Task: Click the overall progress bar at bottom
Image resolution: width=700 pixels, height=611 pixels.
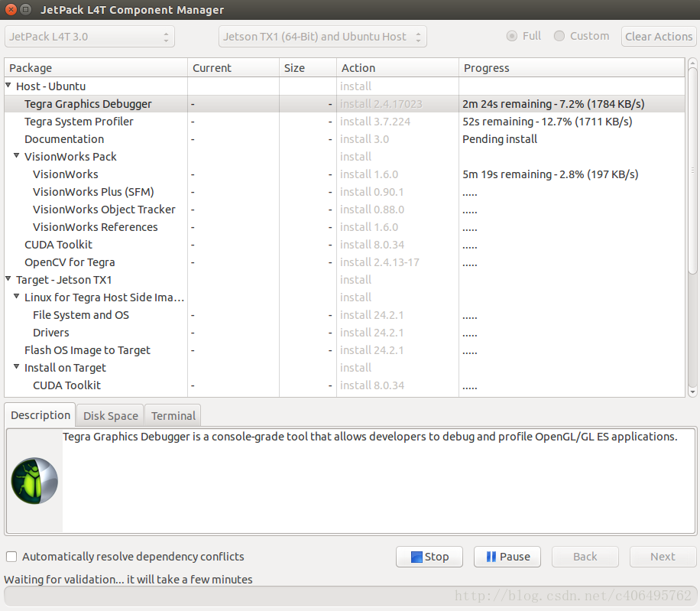Action: click(x=350, y=596)
